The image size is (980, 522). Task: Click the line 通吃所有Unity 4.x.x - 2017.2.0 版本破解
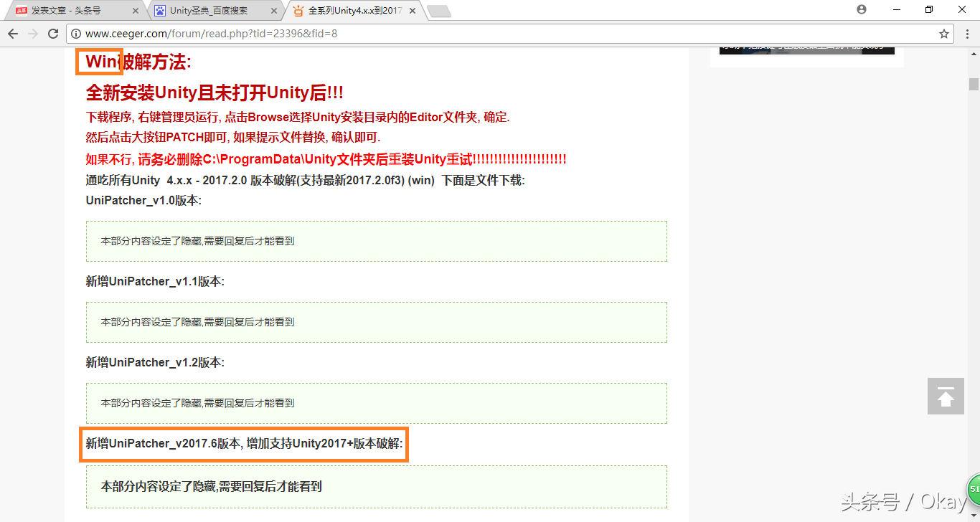pos(306,181)
